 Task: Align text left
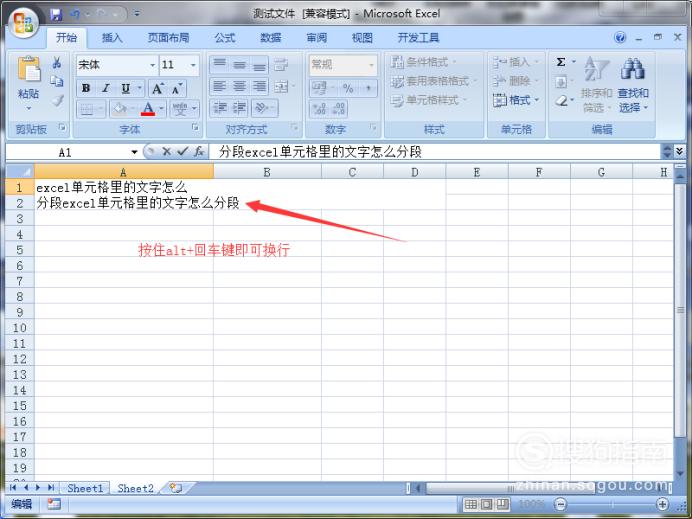tap(219, 86)
